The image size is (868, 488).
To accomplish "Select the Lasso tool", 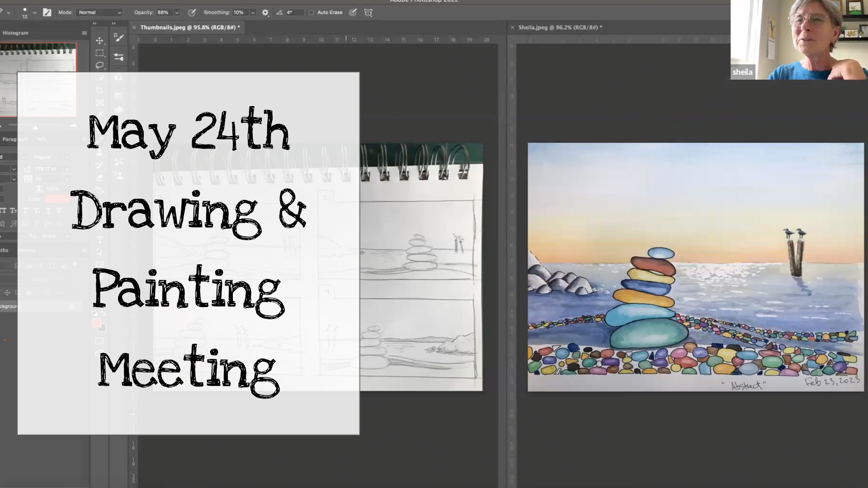I will (x=99, y=66).
